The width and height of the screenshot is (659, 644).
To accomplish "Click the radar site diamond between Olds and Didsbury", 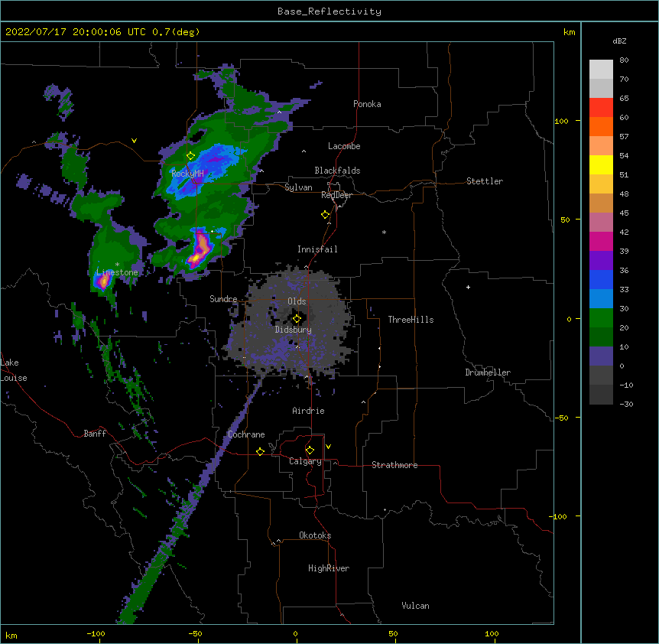I will pyautogui.click(x=297, y=319).
